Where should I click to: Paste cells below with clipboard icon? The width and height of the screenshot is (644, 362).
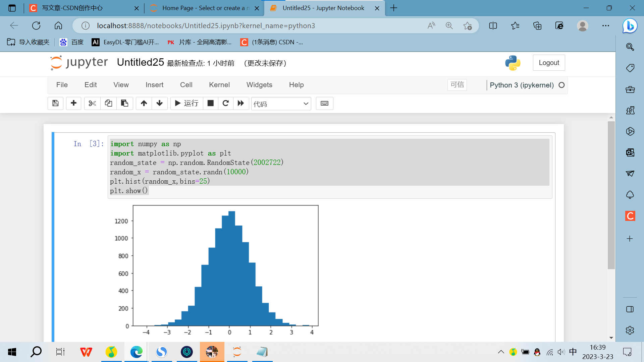click(x=124, y=103)
